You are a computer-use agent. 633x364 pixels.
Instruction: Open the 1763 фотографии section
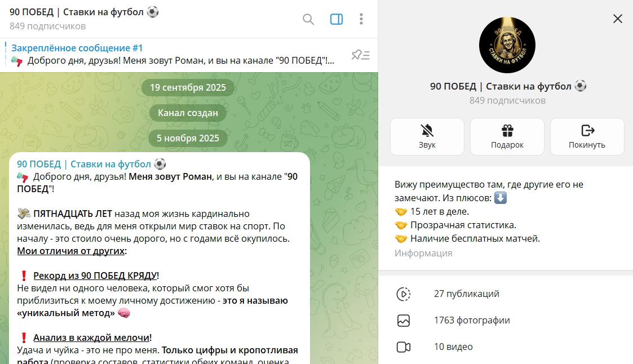[506, 321]
